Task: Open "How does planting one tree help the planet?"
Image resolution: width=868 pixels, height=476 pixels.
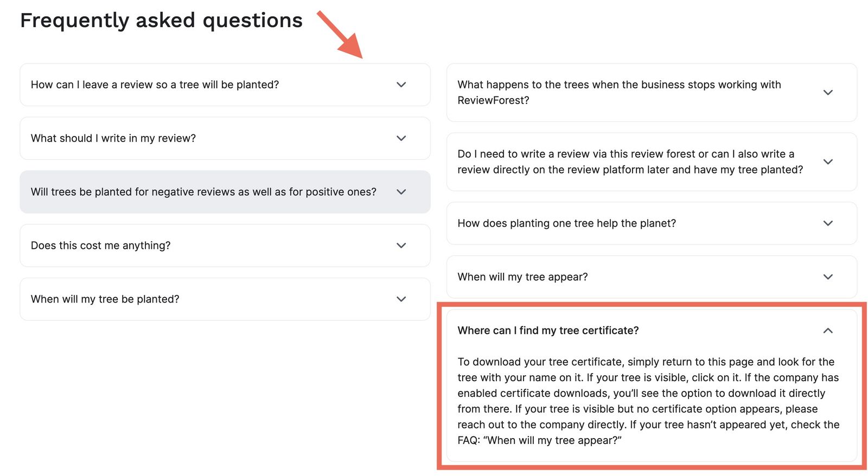Action: pos(566,223)
